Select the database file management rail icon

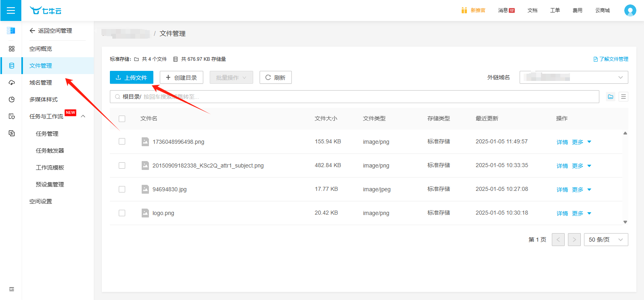[12, 66]
